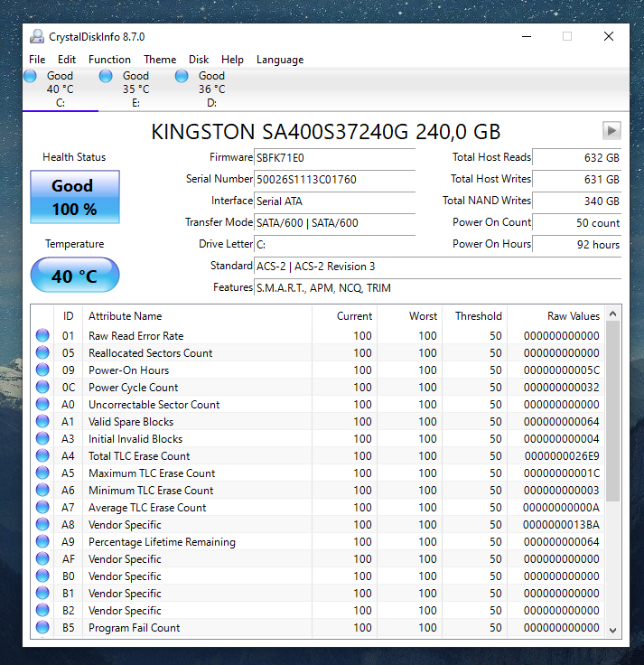Click the ID column header
The image size is (644, 665).
pos(69,316)
